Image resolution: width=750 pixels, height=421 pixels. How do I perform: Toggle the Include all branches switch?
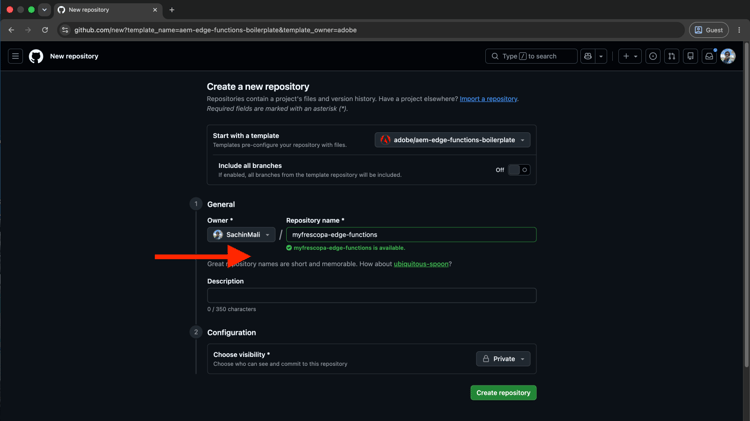click(518, 170)
